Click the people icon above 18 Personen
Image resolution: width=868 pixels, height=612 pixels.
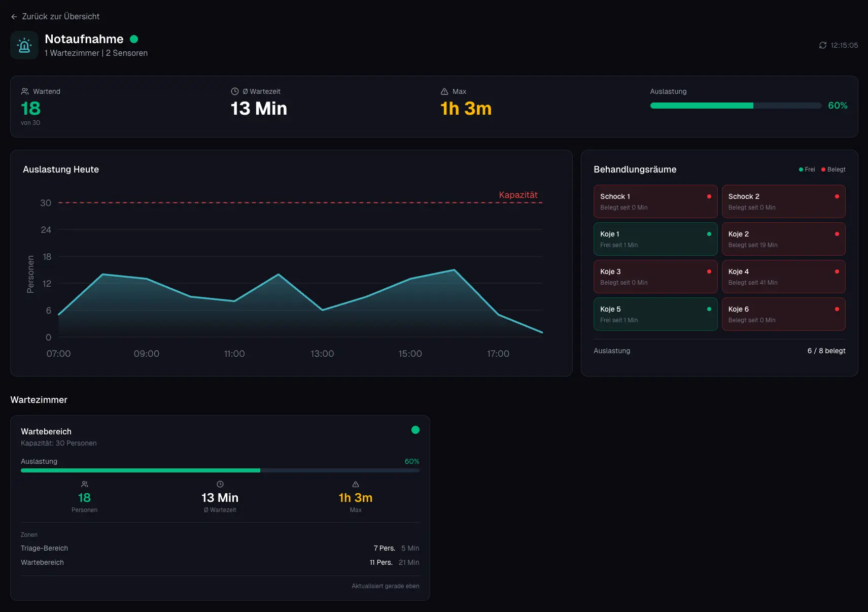point(85,484)
